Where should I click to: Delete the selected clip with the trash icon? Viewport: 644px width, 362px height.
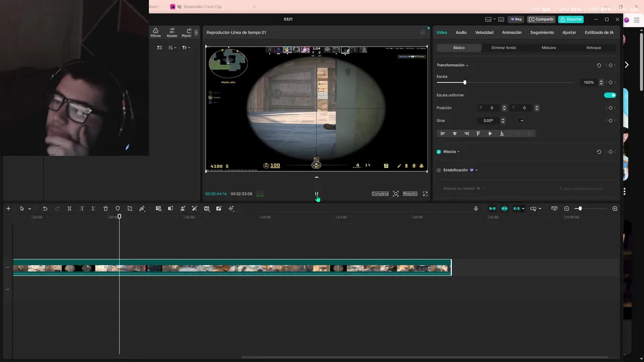coord(106,209)
